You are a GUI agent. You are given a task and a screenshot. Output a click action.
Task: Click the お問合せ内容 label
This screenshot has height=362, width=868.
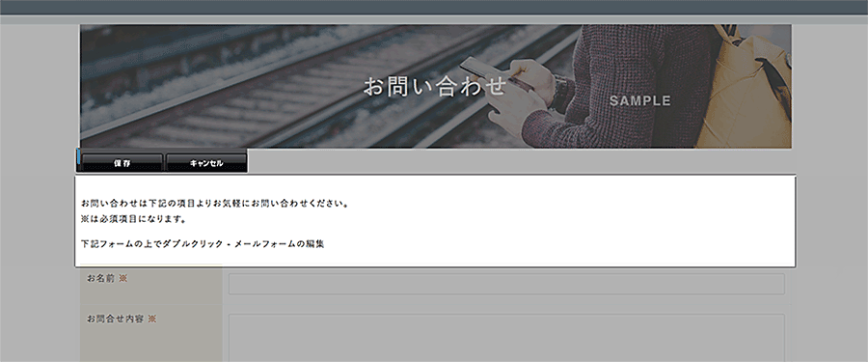coord(122,319)
